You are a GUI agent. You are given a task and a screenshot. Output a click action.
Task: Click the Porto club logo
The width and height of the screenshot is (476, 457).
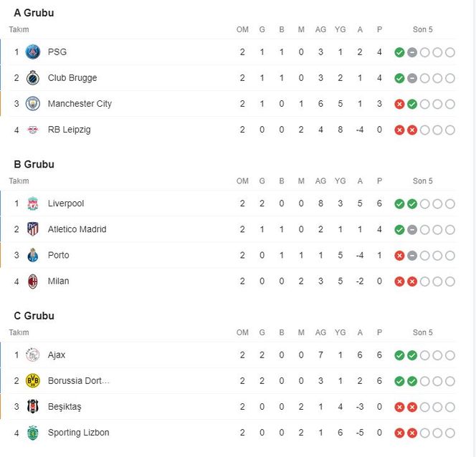click(33, 255)
